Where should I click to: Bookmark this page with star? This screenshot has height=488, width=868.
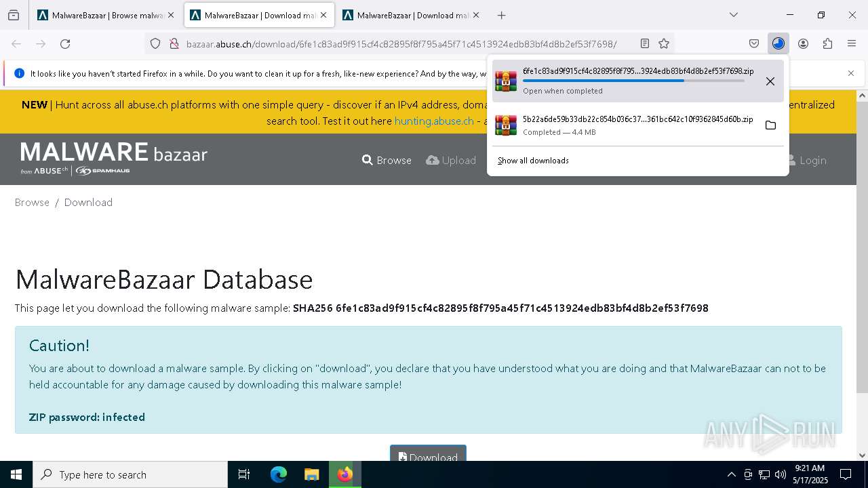(664, 43)
